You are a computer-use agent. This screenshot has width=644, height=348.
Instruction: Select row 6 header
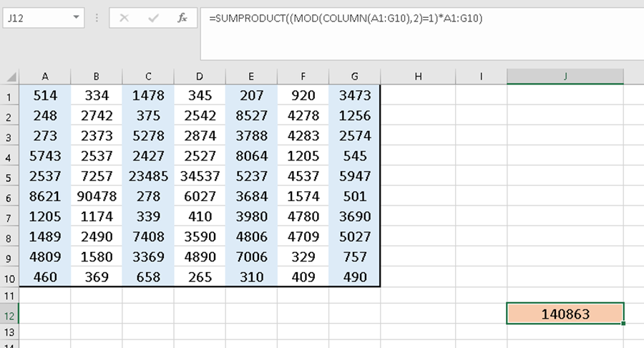(x=9, y=195)
